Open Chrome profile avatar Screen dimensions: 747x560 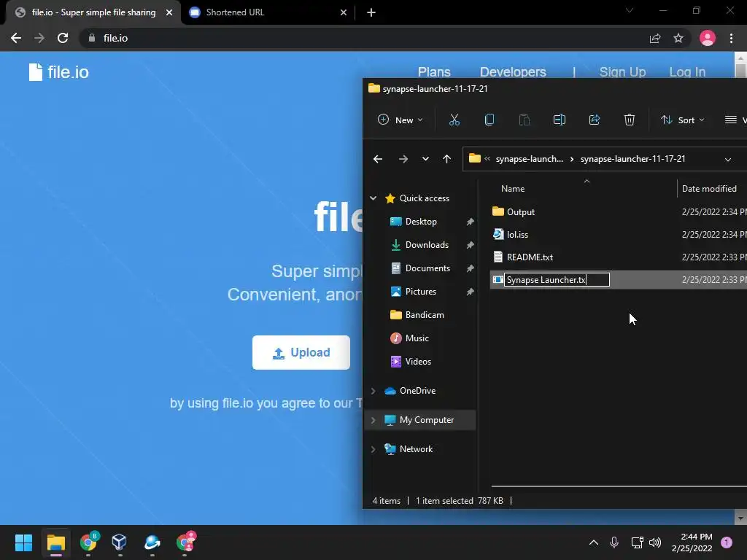click(708, 38)
